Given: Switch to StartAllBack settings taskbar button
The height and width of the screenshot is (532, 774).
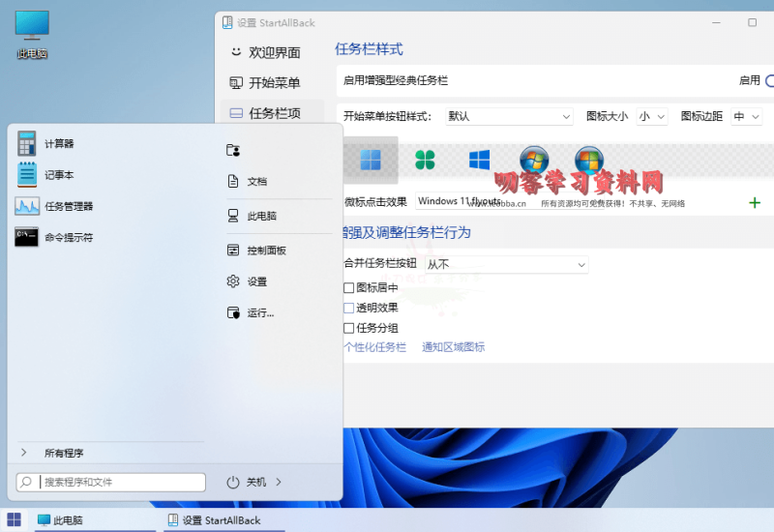Looking at the screenshot, I should [x=224, y=520].
